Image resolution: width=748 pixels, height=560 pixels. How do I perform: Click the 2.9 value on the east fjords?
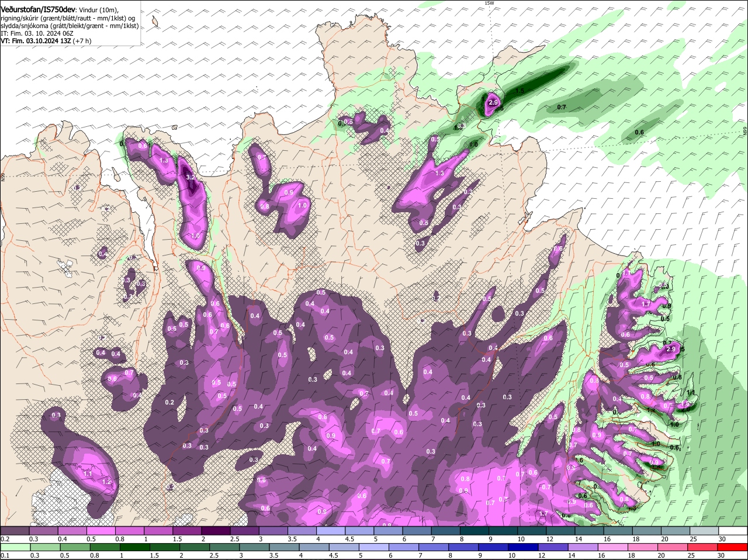pos(670,349)
